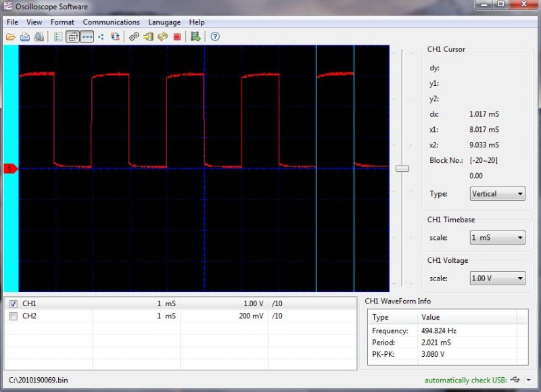
Task: Click the green arrow export data icon
Action: pos(195,36)
